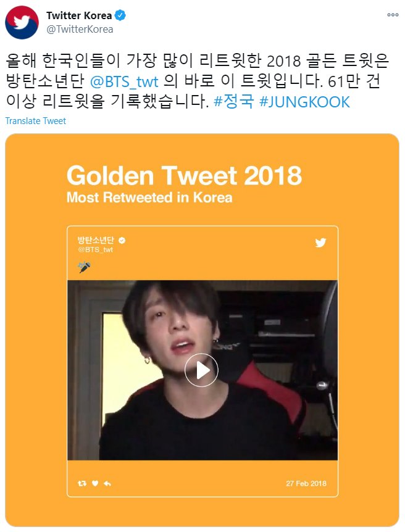Click Translate Tweet
405x532 pixels.
click(36, 121)
